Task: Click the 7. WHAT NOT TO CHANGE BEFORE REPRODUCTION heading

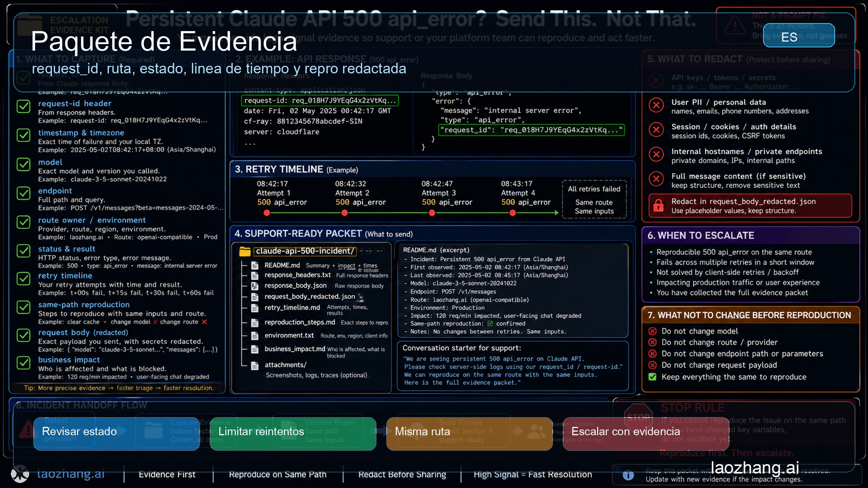Action: pos(749,315)
